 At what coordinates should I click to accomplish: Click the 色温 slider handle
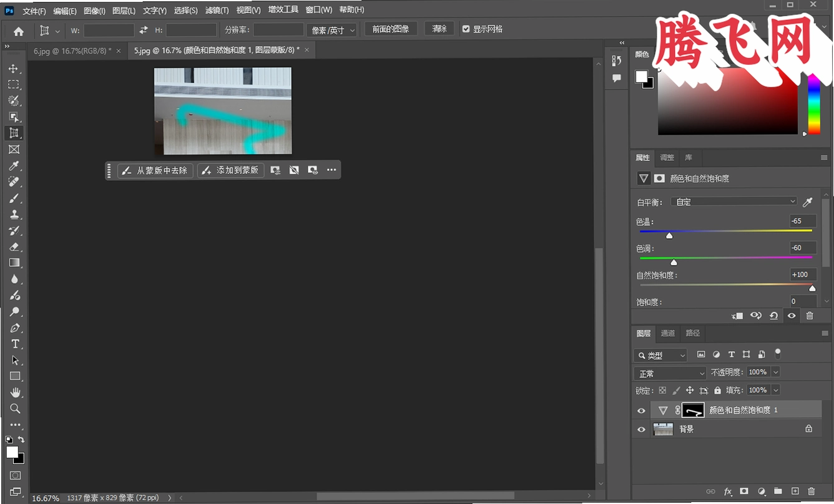tap(669, 236)
